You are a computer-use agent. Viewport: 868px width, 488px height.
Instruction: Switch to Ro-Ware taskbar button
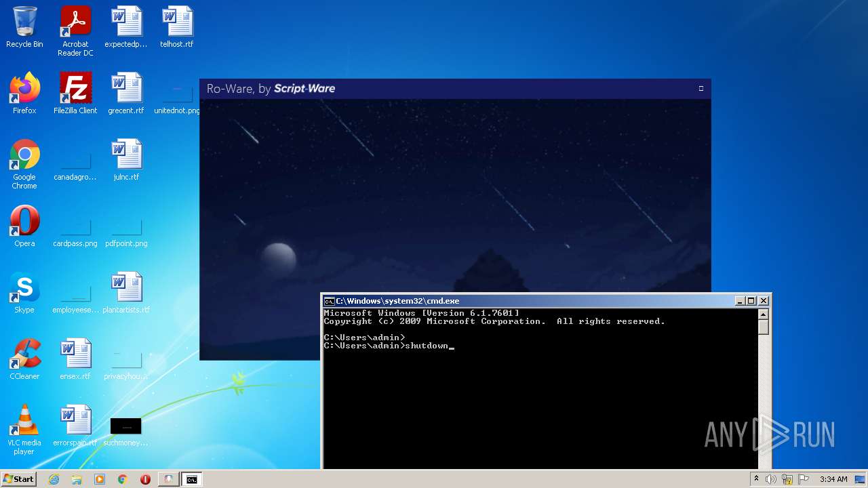pos(168,479)
